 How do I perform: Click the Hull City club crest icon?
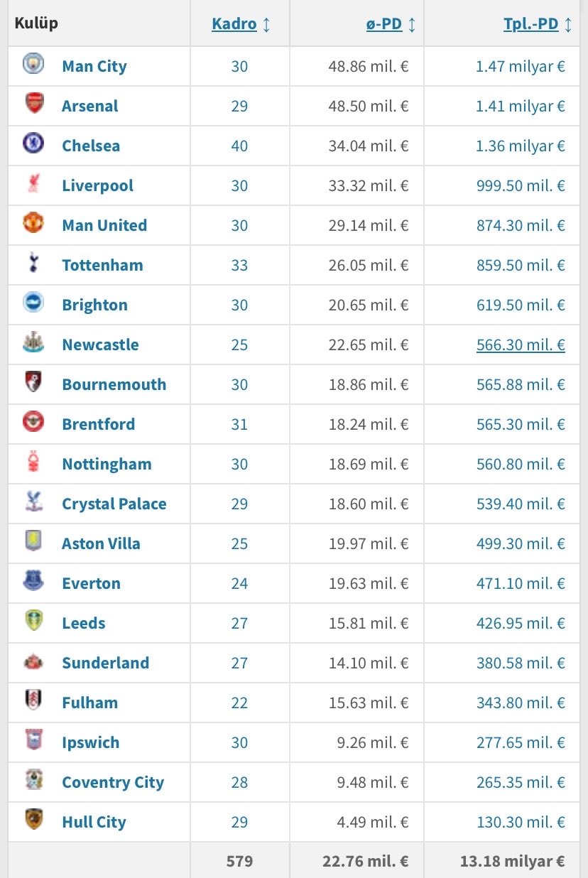pyautogui.click(x=33, y=820)
